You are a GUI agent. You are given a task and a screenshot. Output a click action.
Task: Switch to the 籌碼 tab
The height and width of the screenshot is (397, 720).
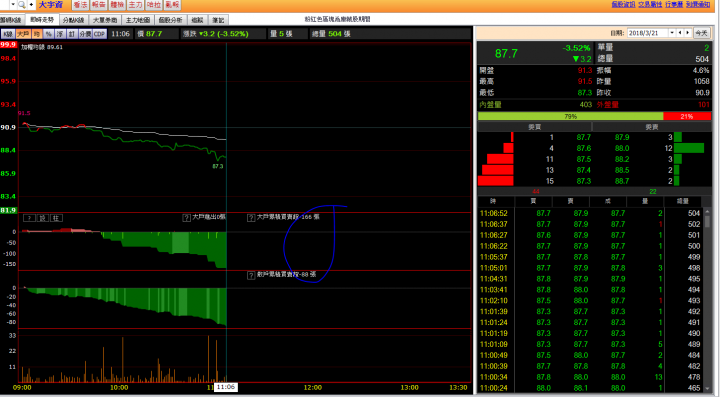point(197,20)
